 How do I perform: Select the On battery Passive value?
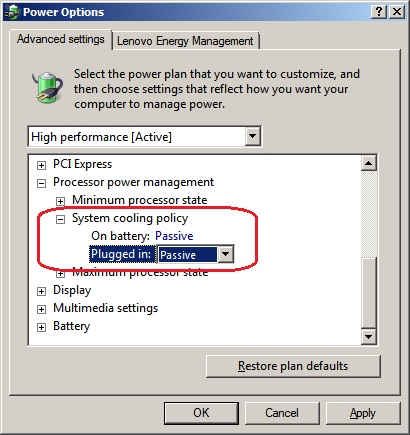[x=174, y=236]
